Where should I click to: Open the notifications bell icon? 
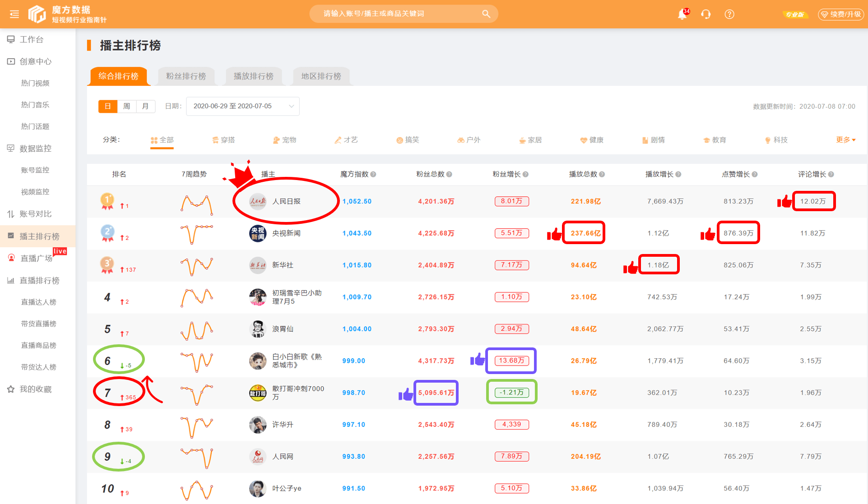coord(682,14)
